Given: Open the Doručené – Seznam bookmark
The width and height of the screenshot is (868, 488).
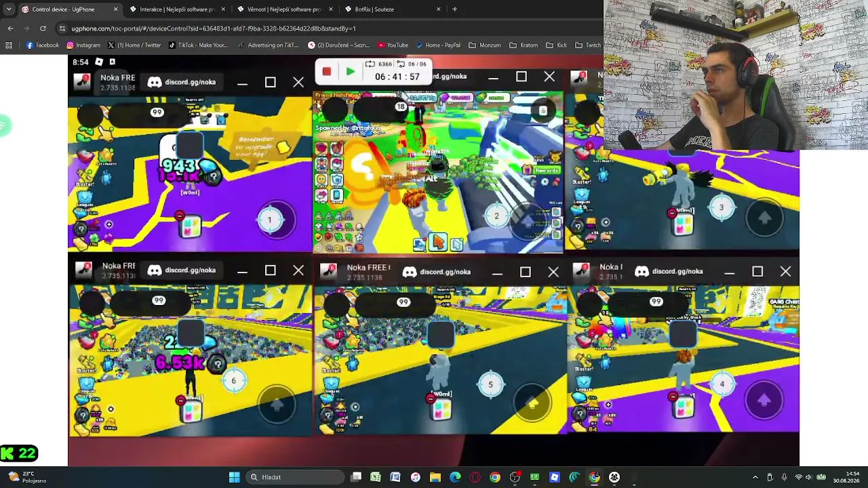Looking at the screenshot, I should pos(338,45).
